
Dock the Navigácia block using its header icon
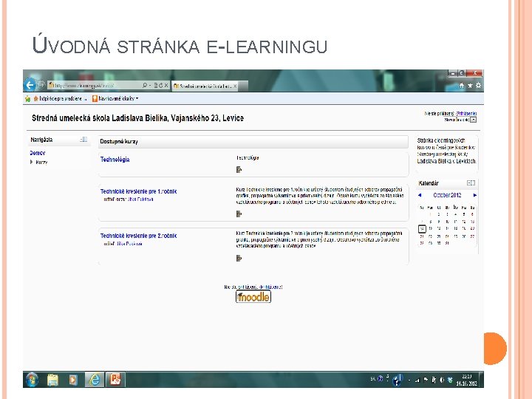83,140
